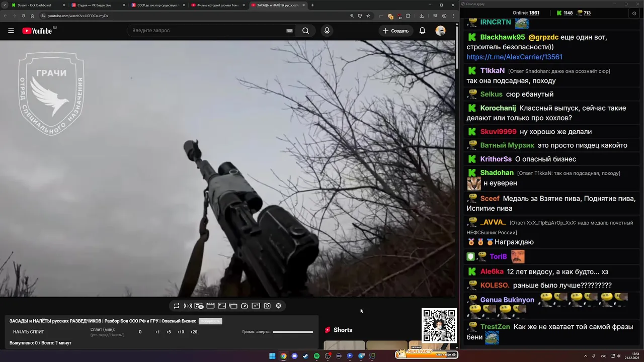Viewport: 644px width, 362px height.
Task: Click the Online: 1861 counter in chat window
Action: click(526, 13)
